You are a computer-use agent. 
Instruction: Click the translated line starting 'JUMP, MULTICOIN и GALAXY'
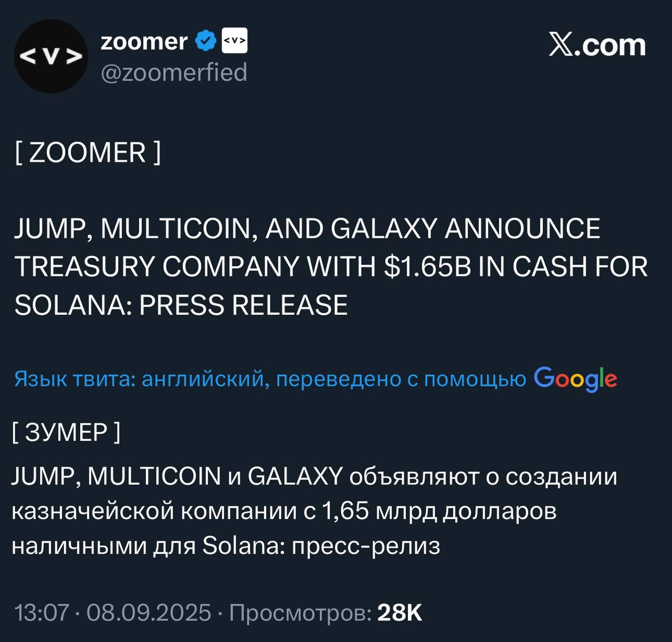[314, 477]
